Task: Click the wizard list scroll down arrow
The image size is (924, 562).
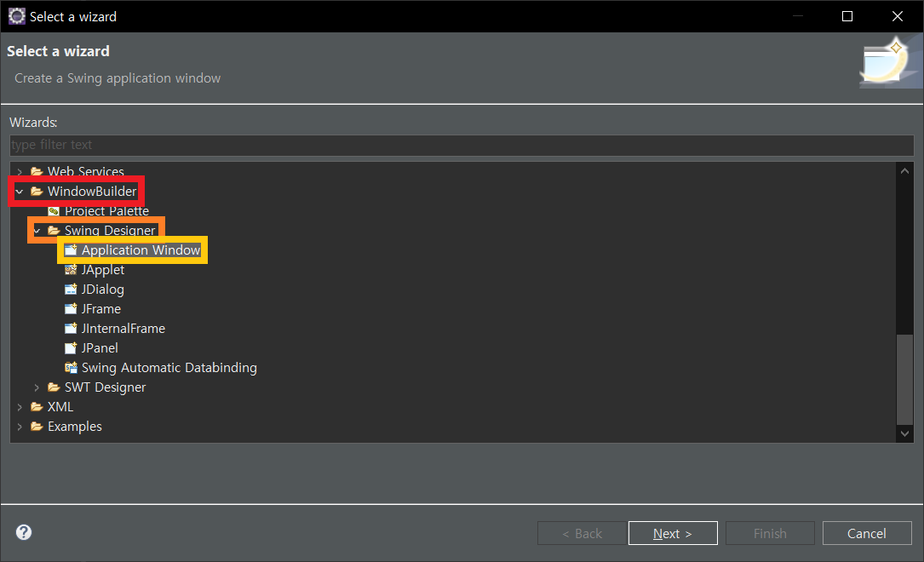Action: [x=904, y=433]
